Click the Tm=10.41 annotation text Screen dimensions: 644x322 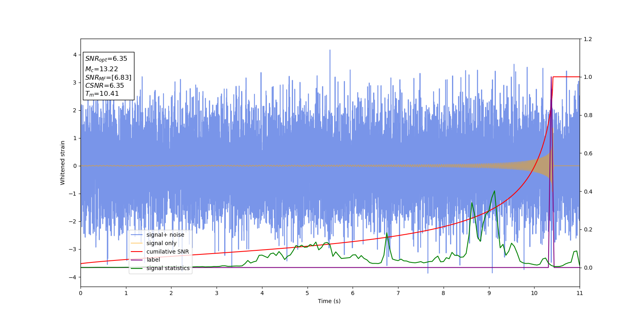102,94
